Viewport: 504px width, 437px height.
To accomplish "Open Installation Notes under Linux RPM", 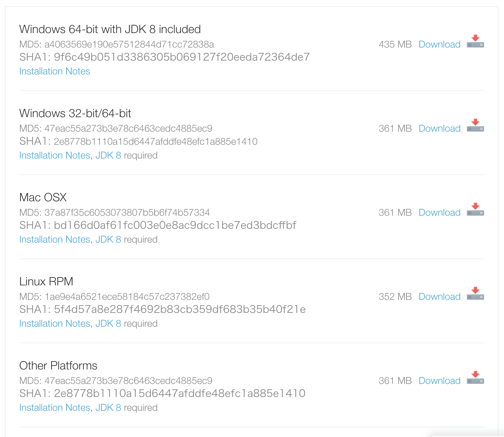I will click(x=55, y=324).
